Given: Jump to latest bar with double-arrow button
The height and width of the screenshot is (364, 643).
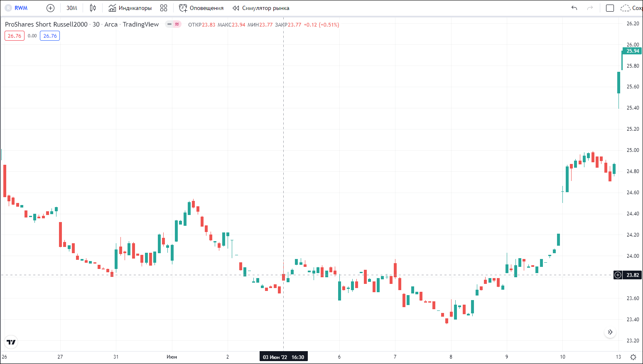Looking at the screenshot, I should coord(610,332).
